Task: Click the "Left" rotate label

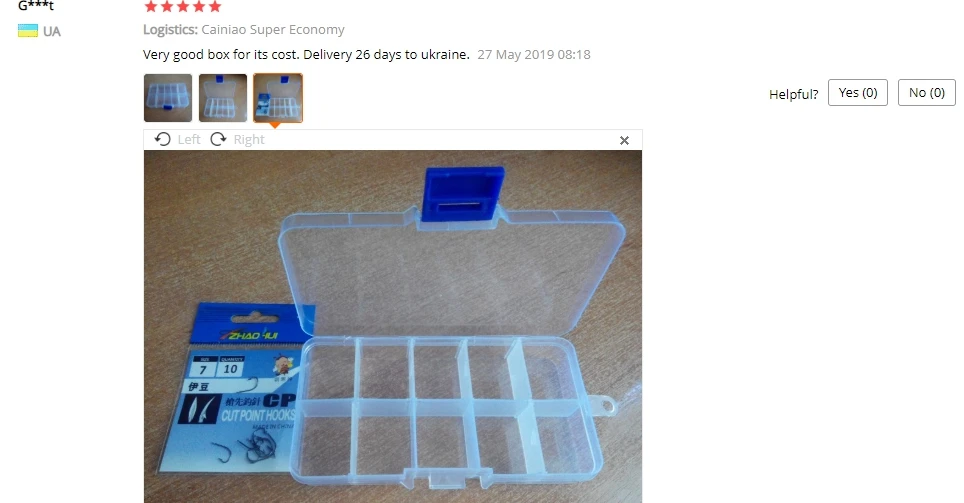Action: tap(189, 140)
